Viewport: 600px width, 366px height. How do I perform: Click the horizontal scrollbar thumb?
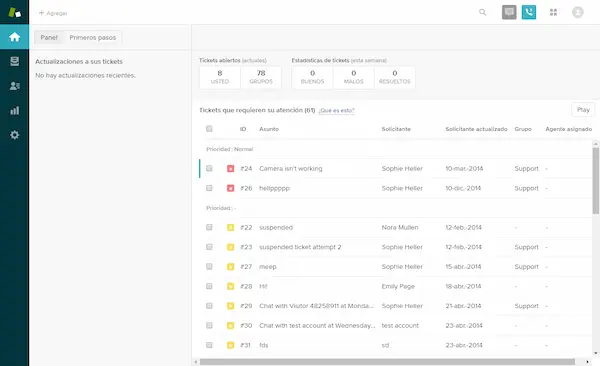[x=387, y=362]
